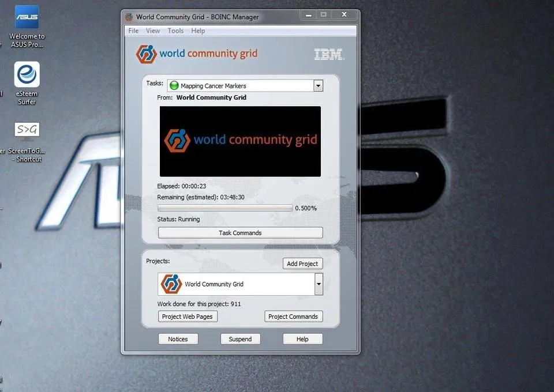Close the BOINC Manager window

tap(344, 14)
